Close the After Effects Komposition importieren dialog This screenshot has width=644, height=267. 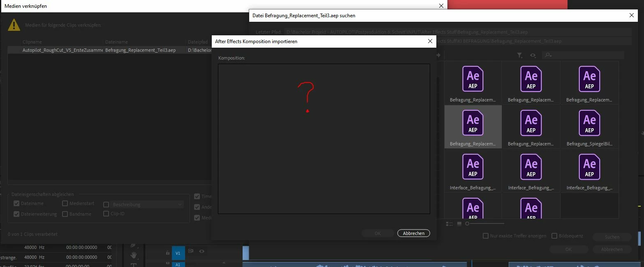click(430, 41)
